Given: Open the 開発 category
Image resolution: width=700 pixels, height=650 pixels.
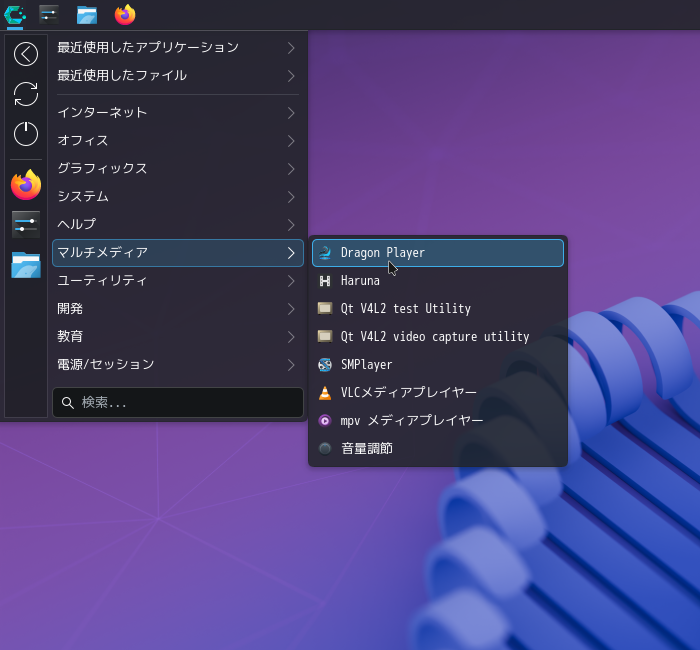Looking at the screenshot, I should point(178,309).
